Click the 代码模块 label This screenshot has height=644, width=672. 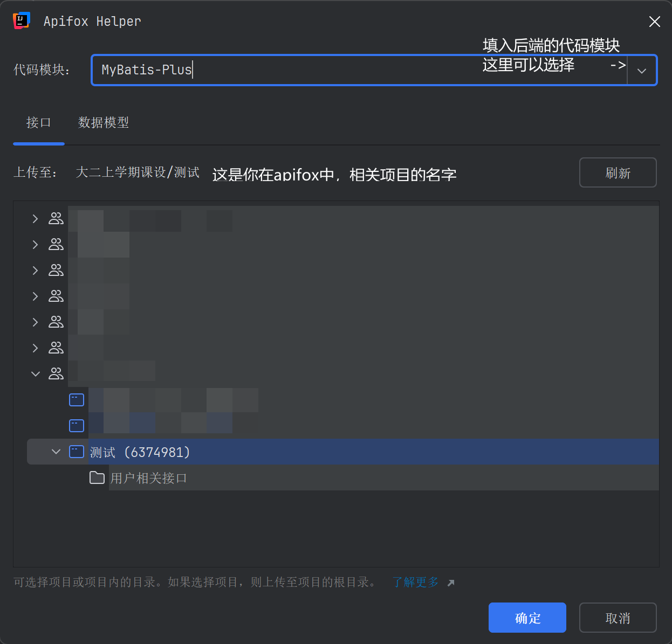coord(42,70)
